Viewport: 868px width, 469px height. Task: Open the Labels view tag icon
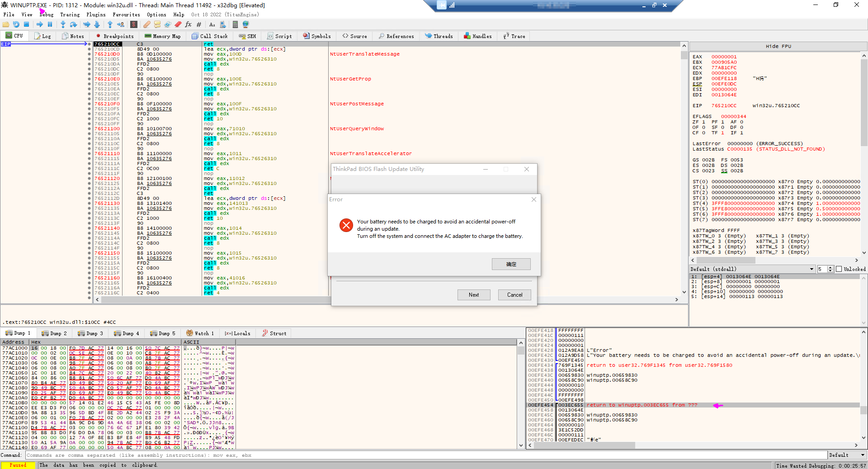tap(168, 24)
